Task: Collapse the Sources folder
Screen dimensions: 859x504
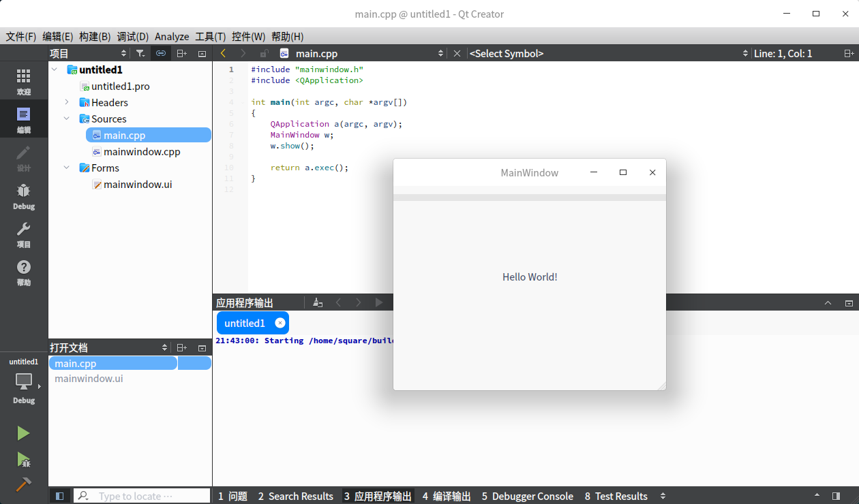Action: pos(67,119)
